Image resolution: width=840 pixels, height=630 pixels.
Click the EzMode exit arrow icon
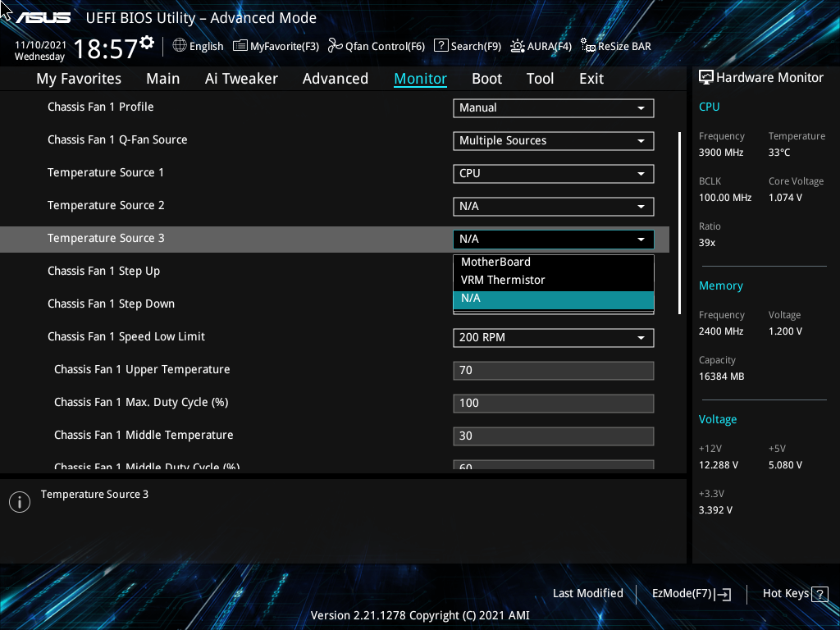coord(724,594)
